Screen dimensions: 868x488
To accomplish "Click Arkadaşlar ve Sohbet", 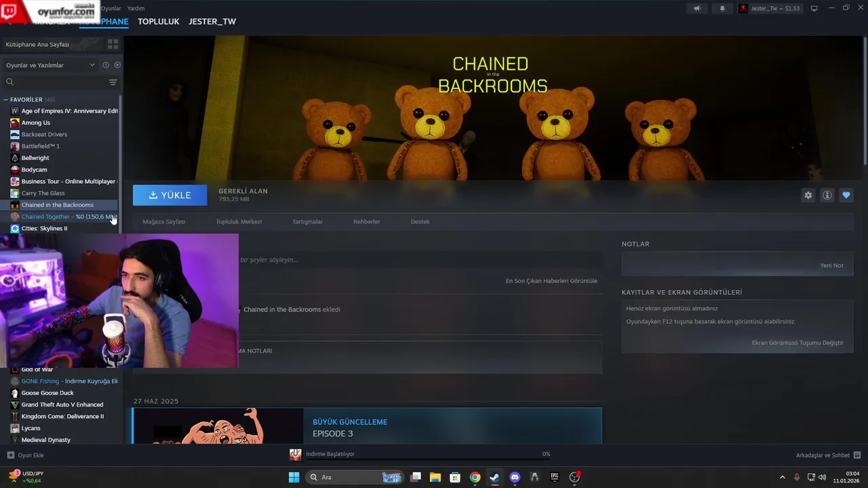I will pyautogui.click(x=829, y=455).
